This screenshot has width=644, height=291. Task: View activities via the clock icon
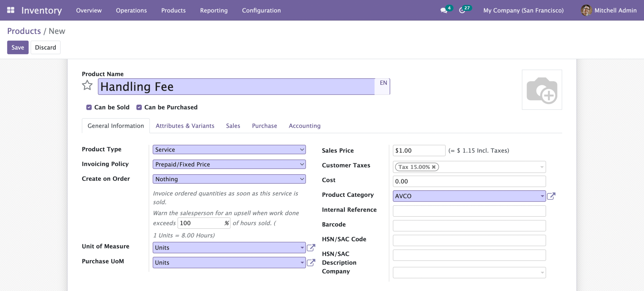[462, 10]
